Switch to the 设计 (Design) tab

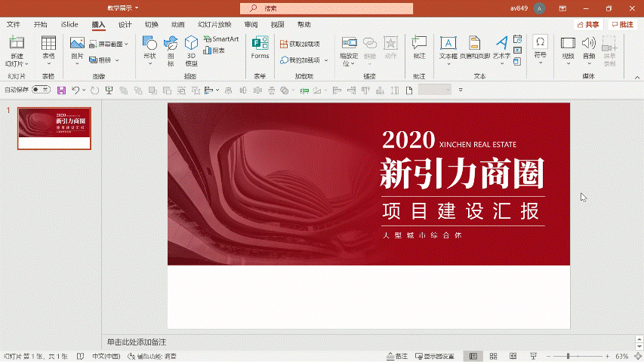tap(125, 25)
